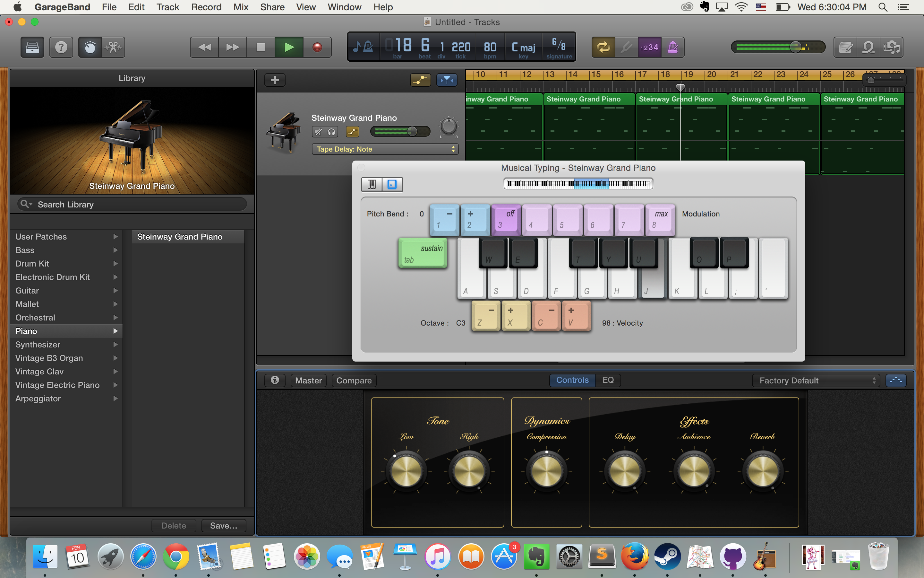Toggle the Metronome button
Viewport: 924px width, 578px height.
click(673, 48)
